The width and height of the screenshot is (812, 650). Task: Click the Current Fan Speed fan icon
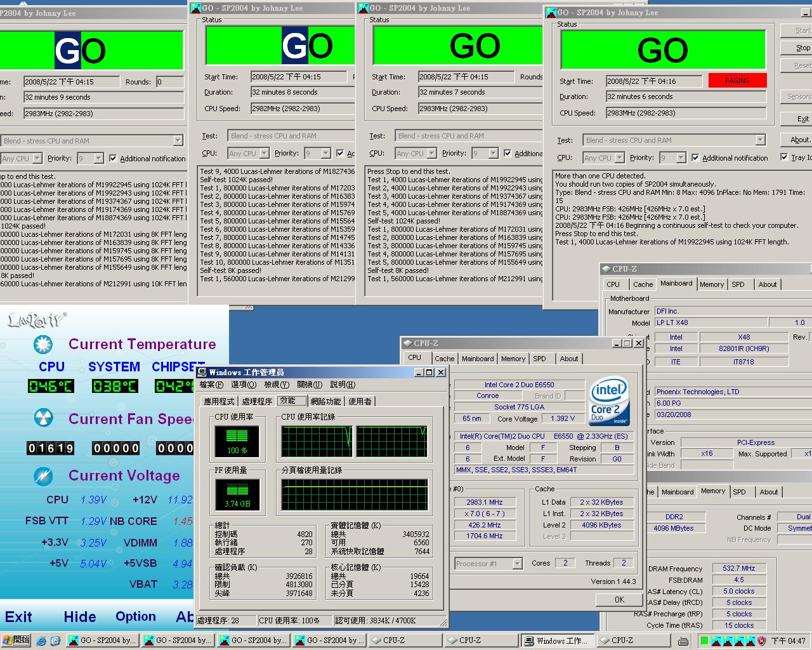point(43,419)
